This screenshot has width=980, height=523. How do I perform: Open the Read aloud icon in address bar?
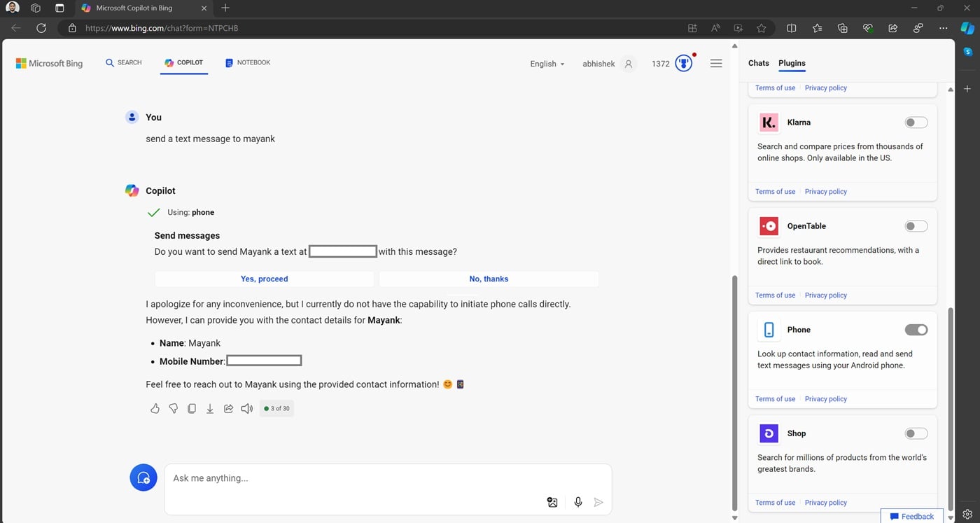[715, 28]
